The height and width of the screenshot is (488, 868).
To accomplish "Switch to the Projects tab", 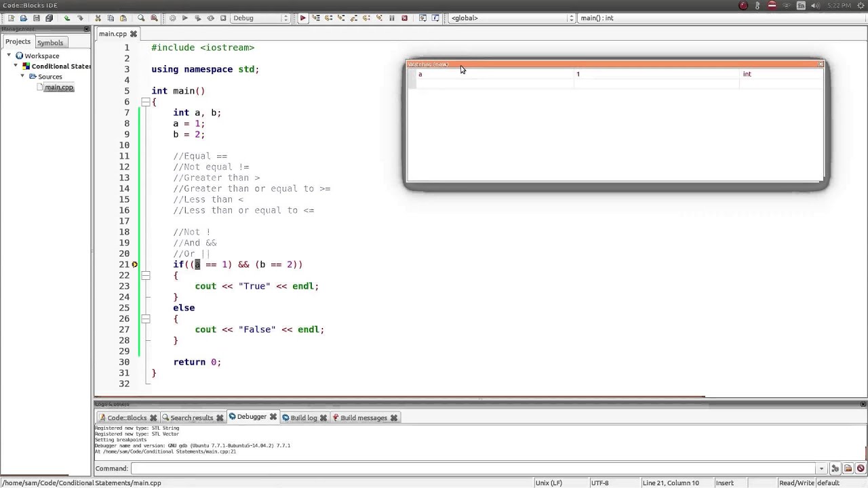I will pyautogui.click(x=18, y=41).
